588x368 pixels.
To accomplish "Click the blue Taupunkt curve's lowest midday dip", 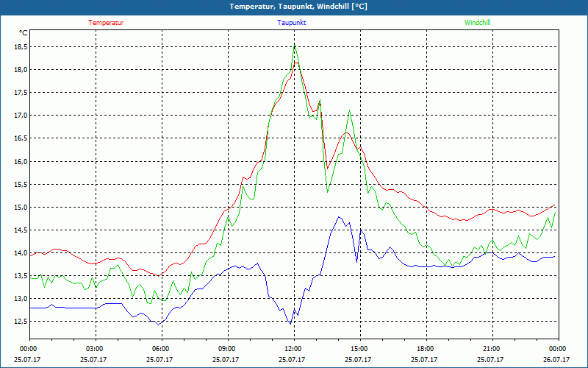I will coord(290,324).
